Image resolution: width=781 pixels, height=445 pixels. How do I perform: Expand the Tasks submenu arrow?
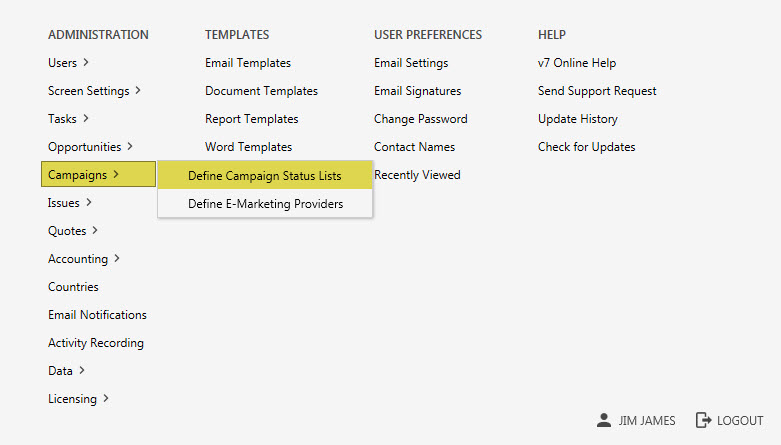(86, 119)
